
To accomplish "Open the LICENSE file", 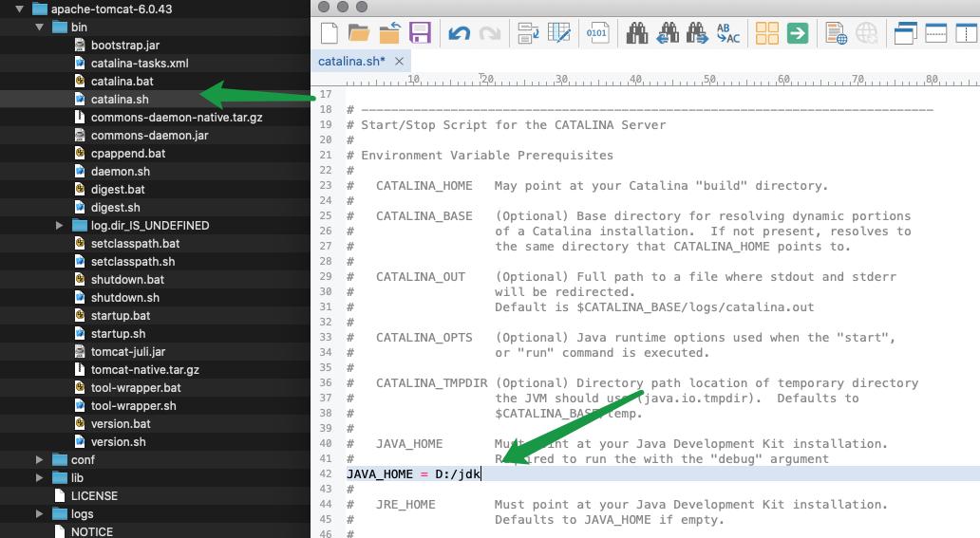I will (94, 496).
